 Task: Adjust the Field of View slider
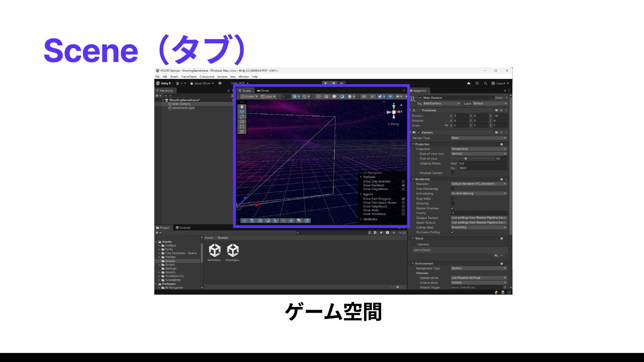point(466,159)
